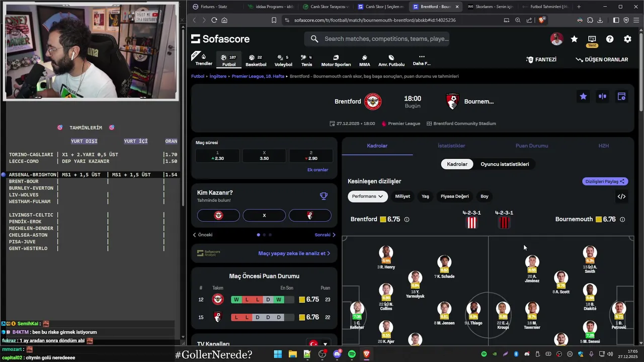
Task: Open TV Kanalları country dropdown
Action: click(x=319, y=344)
